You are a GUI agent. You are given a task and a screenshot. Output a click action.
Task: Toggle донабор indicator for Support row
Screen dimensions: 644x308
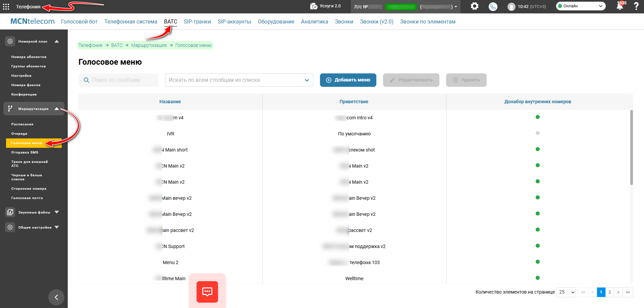click(538, 246)
